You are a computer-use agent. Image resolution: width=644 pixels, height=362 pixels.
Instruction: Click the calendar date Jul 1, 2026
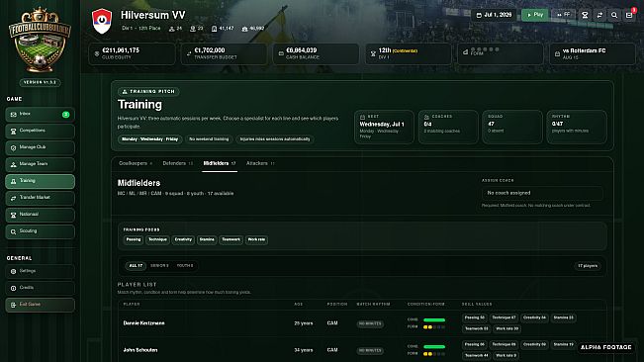(x=494, y=15)
